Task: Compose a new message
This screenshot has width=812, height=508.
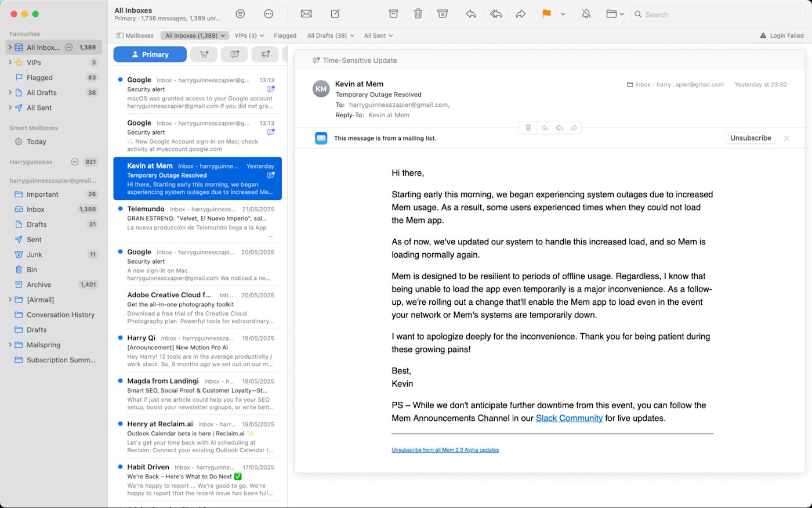Action: tap(335, 14)
